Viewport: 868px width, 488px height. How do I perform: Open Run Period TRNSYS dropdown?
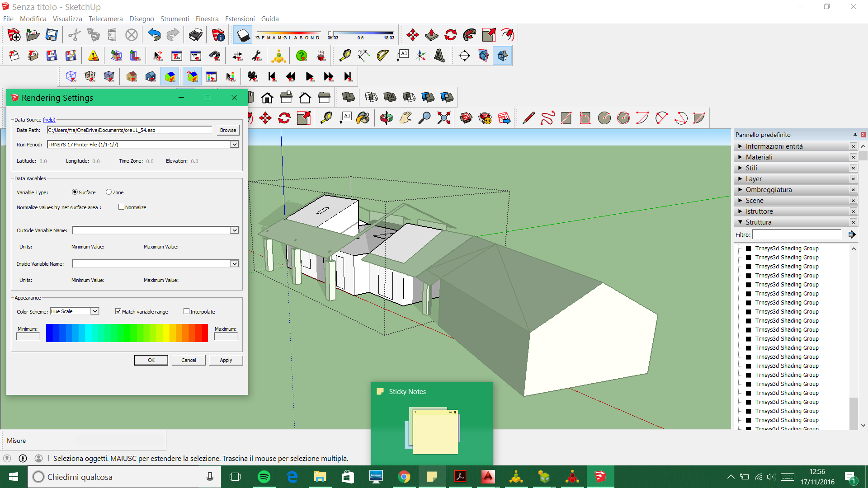(234, 144)
